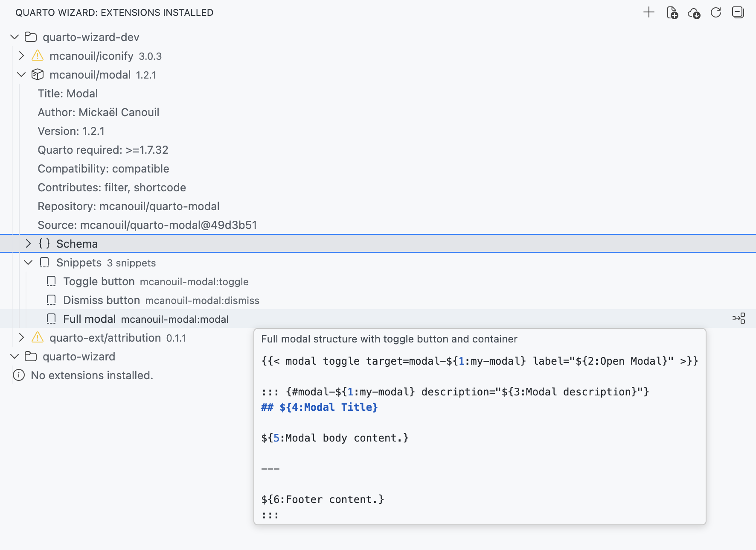Click the package icon beside mcanouil/modal
Viewport: 756px width, 550px height.
click(x=37, y=74)
